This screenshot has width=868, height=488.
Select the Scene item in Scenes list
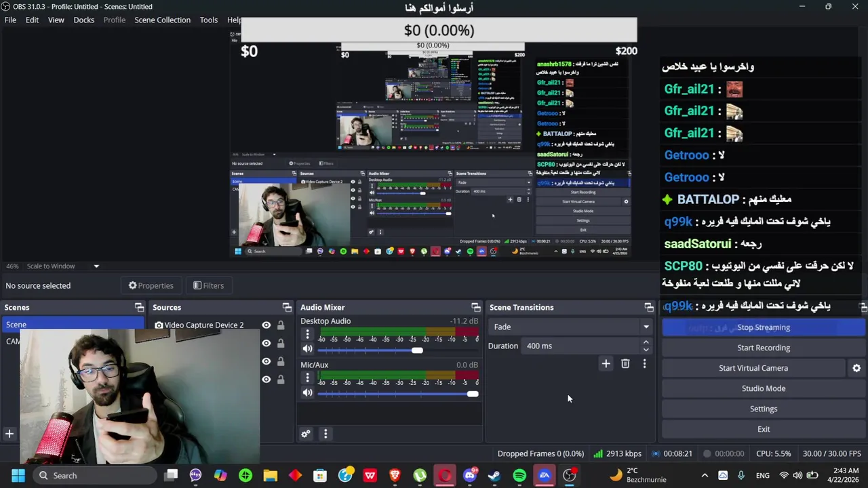click(x=73, y=325)
